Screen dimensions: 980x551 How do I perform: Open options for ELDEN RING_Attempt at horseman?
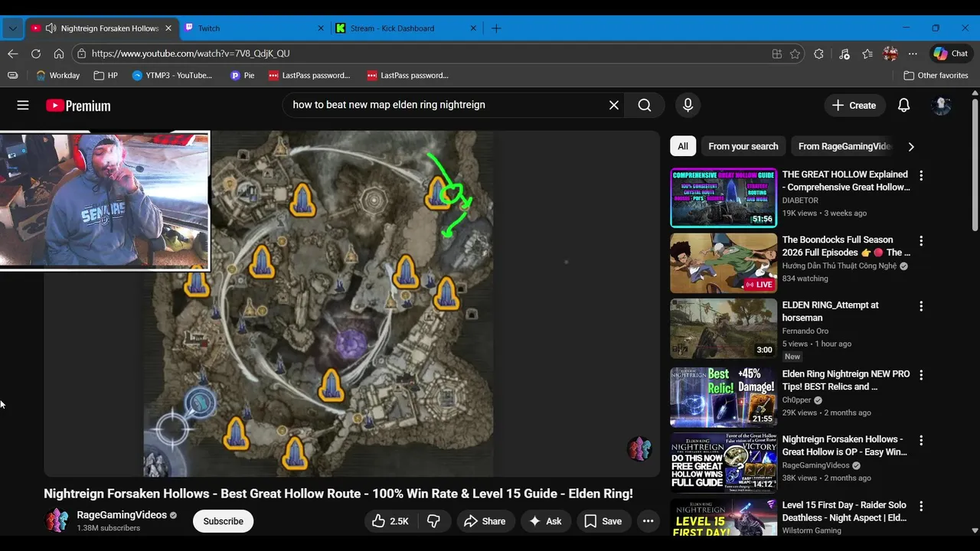(x=921, y=306)
